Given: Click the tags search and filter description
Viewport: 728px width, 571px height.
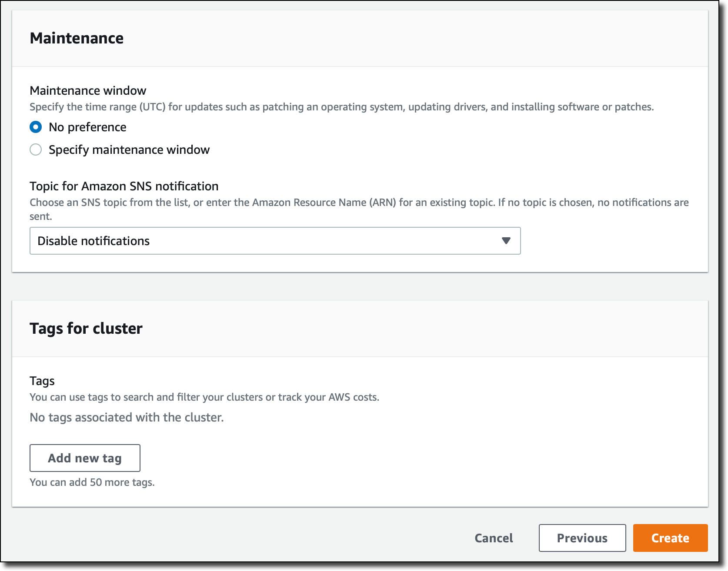Looking at the screenshot, I should point(204,397).
